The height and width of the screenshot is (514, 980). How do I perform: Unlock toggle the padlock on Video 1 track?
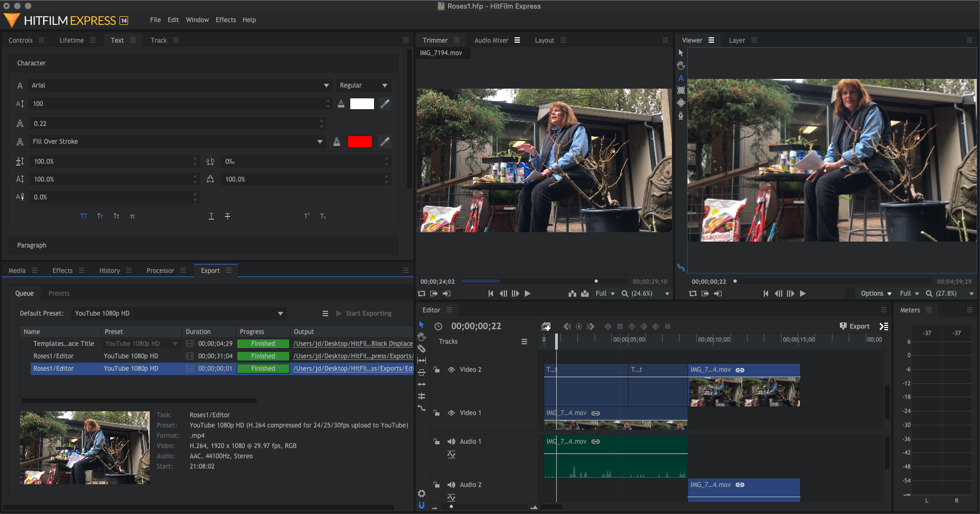437,412
